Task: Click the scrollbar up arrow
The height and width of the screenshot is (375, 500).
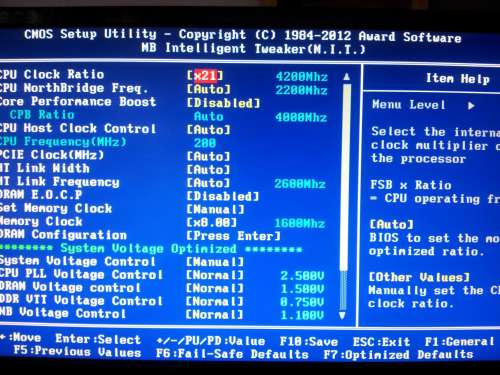Action: [x=347, y=77]
